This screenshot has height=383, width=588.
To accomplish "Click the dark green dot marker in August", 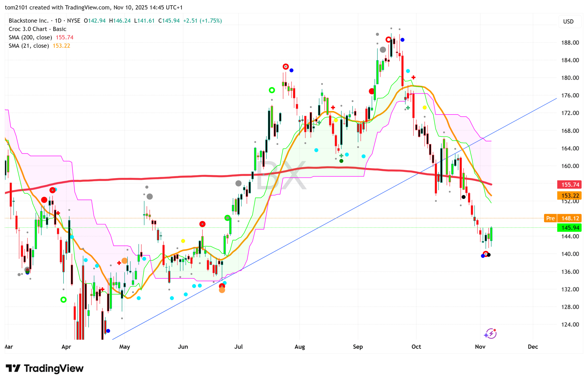I will [x=342, y=161].
